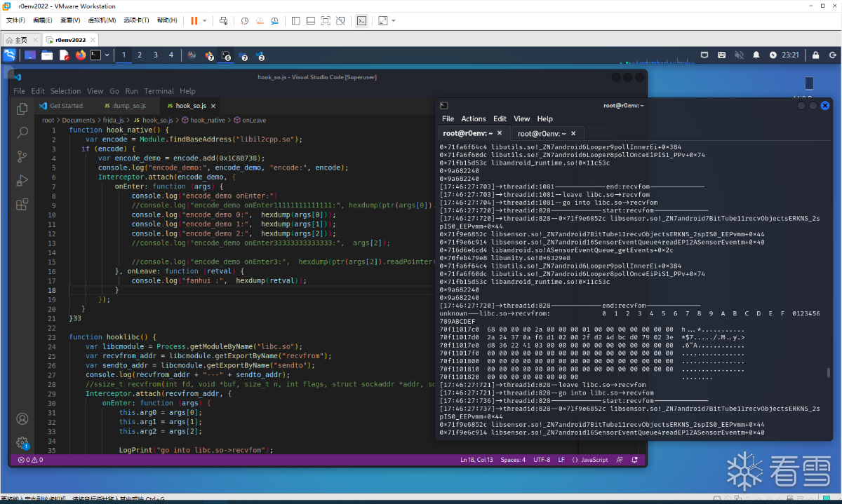
Task: Unmute the volume icon in Kali panel
Action: (x=738, y=55)
